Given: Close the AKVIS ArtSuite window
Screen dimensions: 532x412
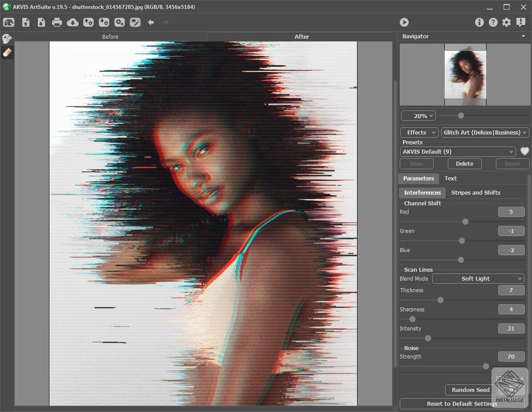Looking at the screenshot, I should 523,7.
